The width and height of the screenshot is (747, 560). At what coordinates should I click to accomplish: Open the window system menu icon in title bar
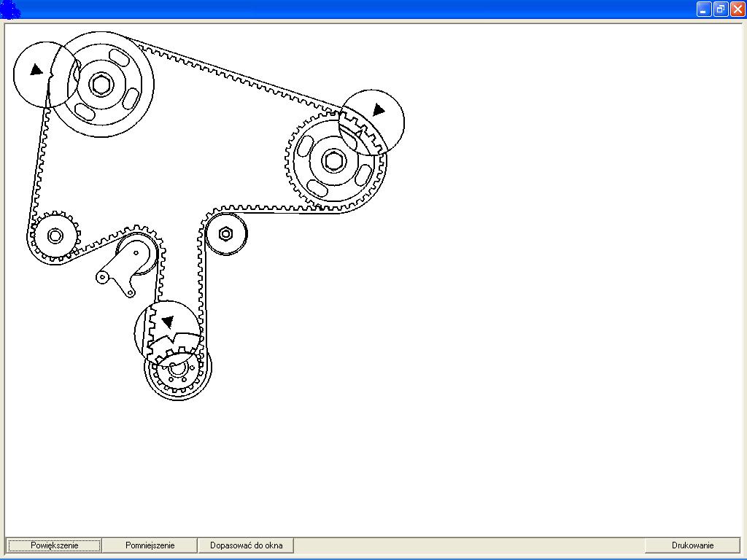click(x=9, y=9)
